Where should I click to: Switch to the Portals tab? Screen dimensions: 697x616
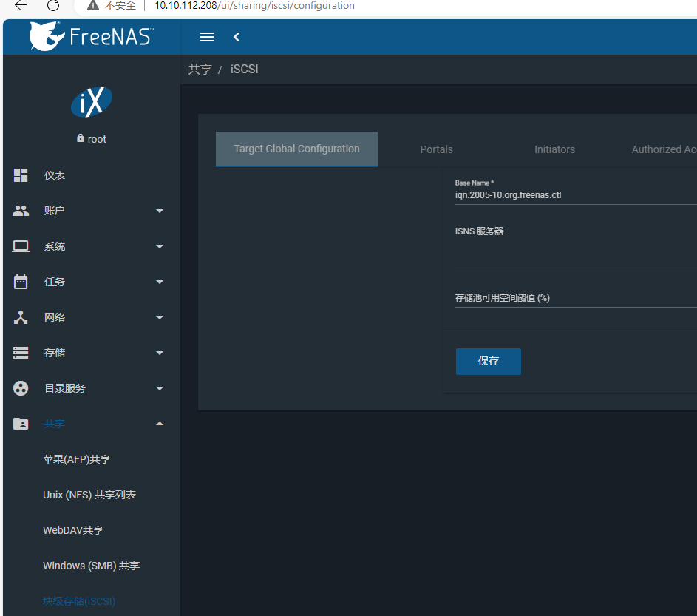click(x=436, y=149)
